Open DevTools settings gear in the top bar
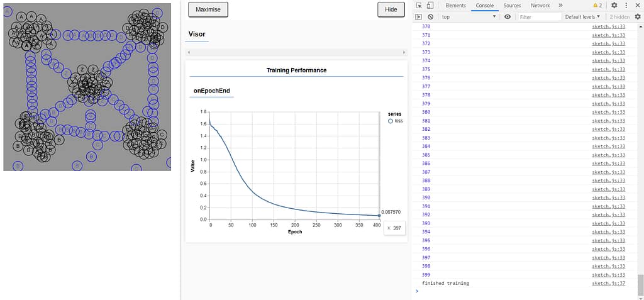Viewport: 644px width, 300px height. pos(614,6)
